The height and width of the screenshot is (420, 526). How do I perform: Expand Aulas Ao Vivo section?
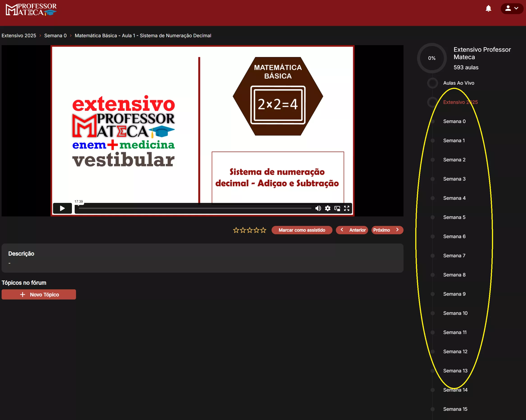point(458,83)
